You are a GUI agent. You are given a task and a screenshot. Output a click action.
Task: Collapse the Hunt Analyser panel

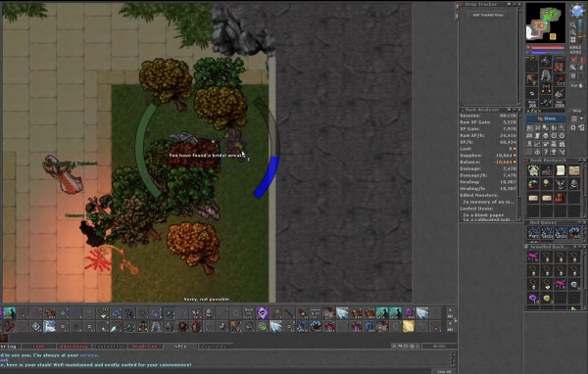(x=514, y=110)
